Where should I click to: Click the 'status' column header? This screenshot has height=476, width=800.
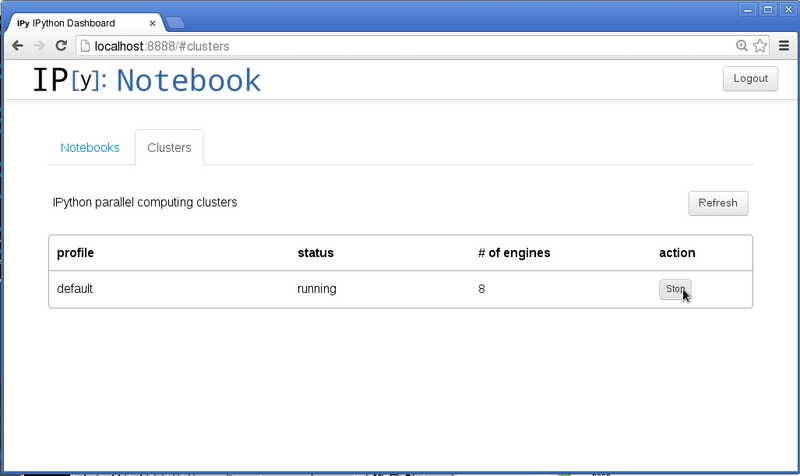point(315,253)
